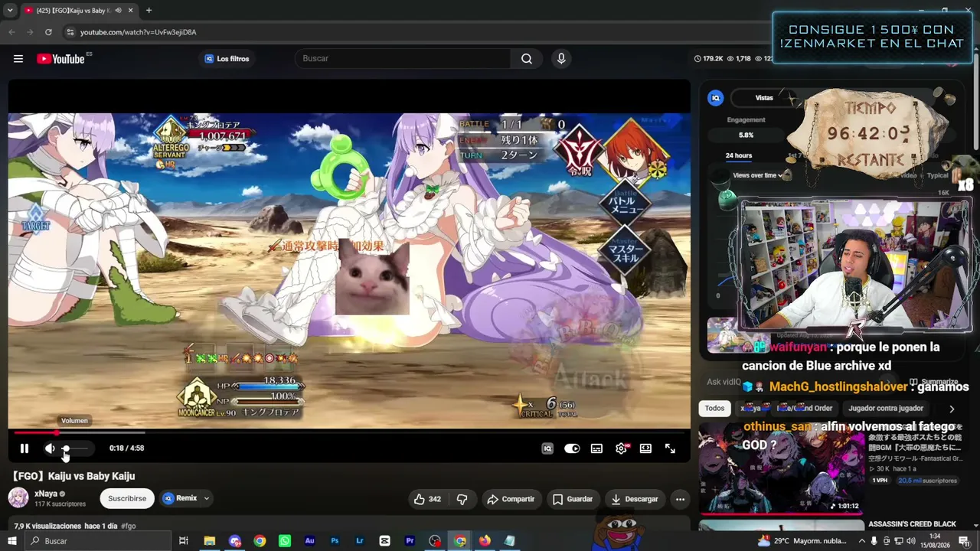Select the '24 hours' tab
Viewport: 980px width, 551px height.
point(738,155)
